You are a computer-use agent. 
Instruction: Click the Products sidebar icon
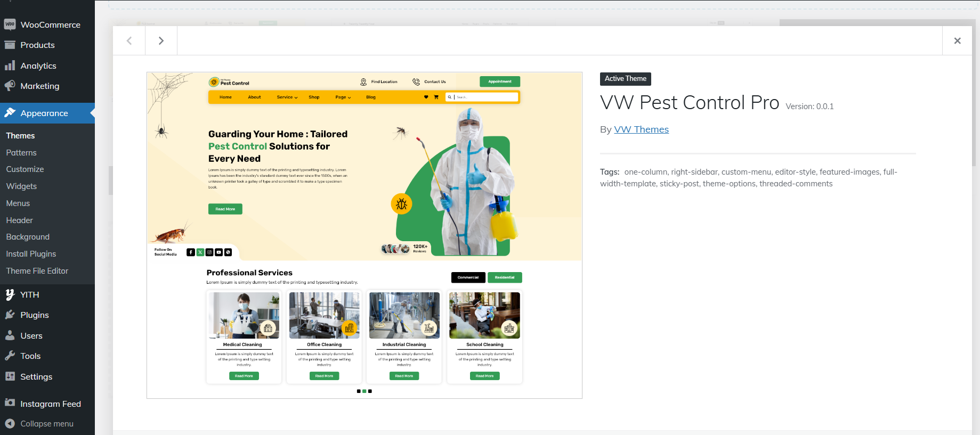tap(10, 45)
